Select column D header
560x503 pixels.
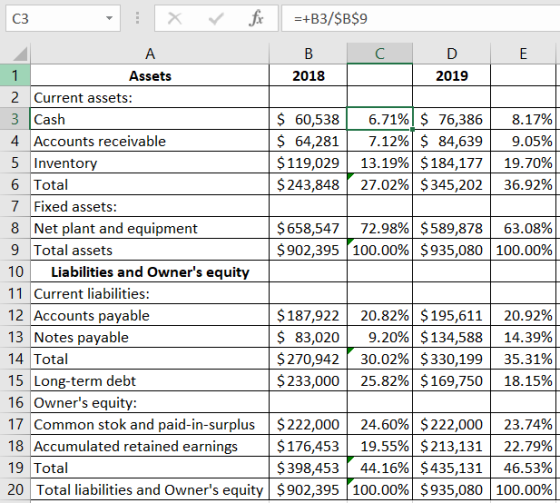[452, 54]
